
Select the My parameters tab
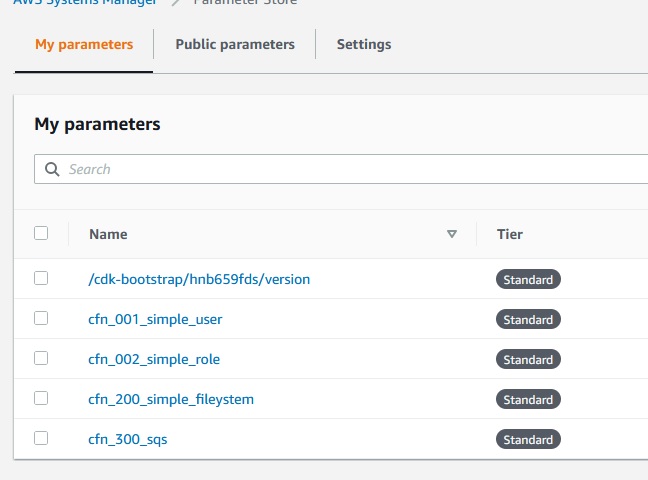[x=84, y=44]
